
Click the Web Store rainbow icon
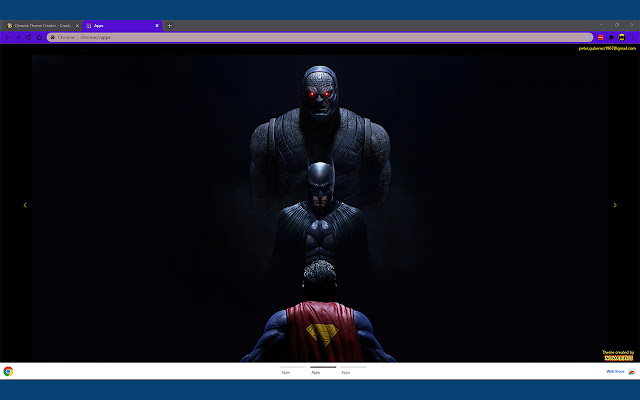pos(631,371)
